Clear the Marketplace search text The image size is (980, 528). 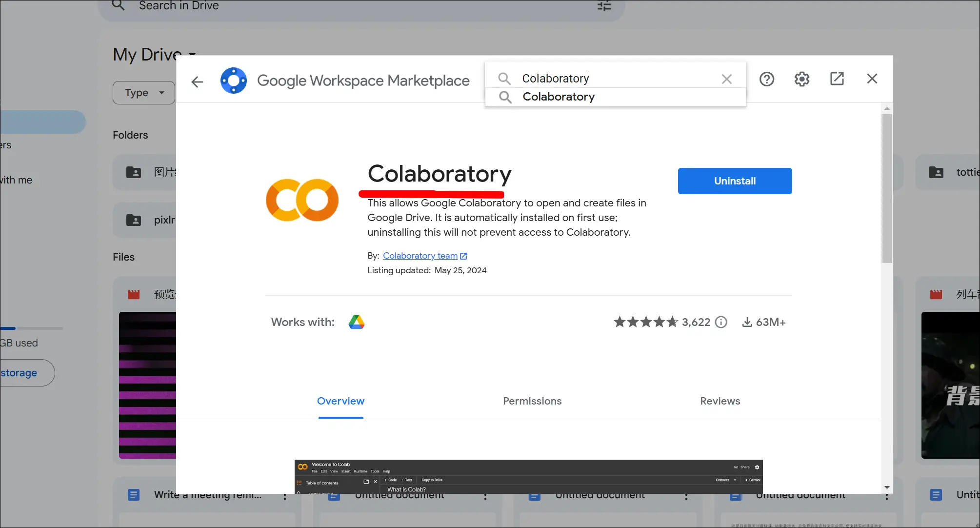point(726,79)
